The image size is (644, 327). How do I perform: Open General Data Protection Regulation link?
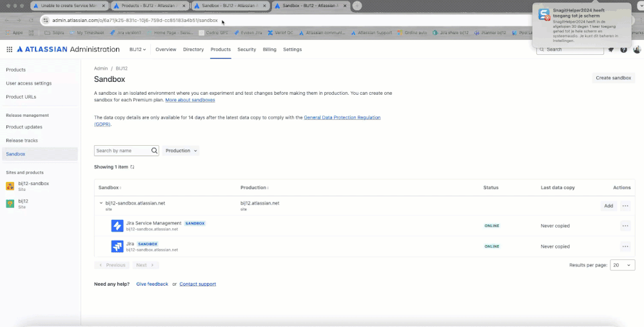point(342,117)
